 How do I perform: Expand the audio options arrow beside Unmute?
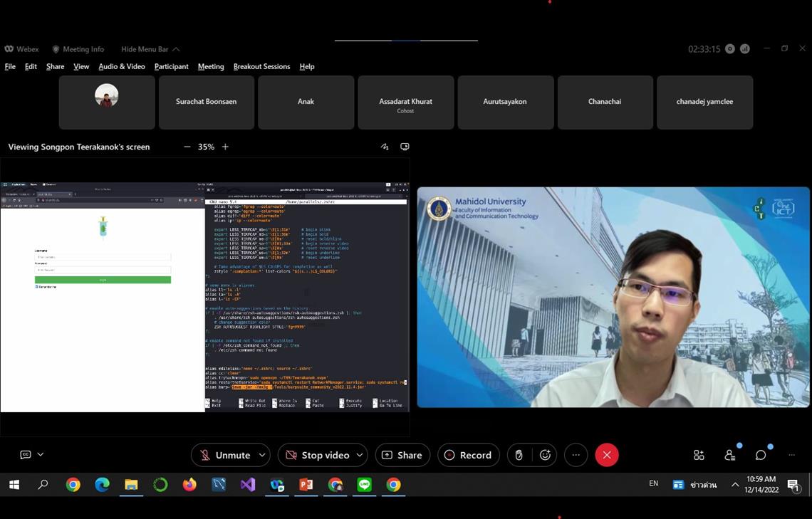tap(262, 455)
